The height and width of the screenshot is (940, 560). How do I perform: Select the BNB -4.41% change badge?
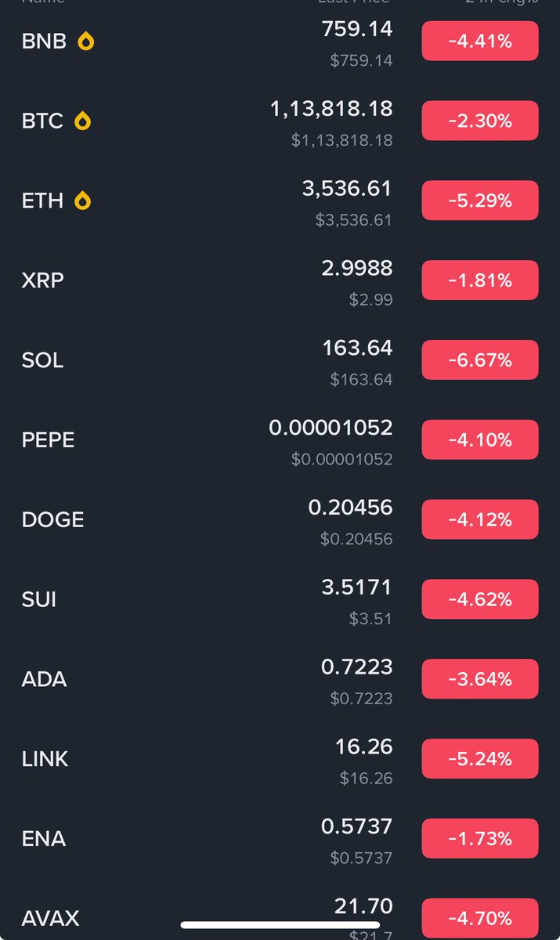[480, 42]
